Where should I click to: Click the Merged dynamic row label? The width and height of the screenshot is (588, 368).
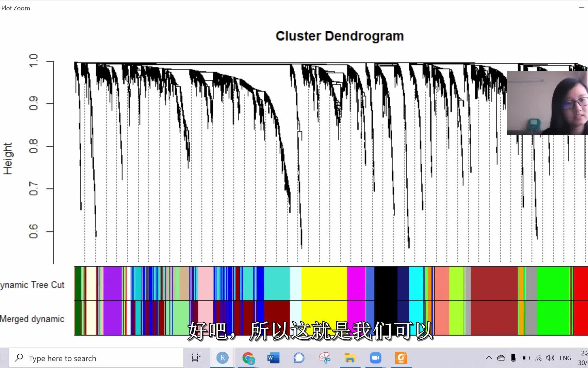[x=32, y=319]
